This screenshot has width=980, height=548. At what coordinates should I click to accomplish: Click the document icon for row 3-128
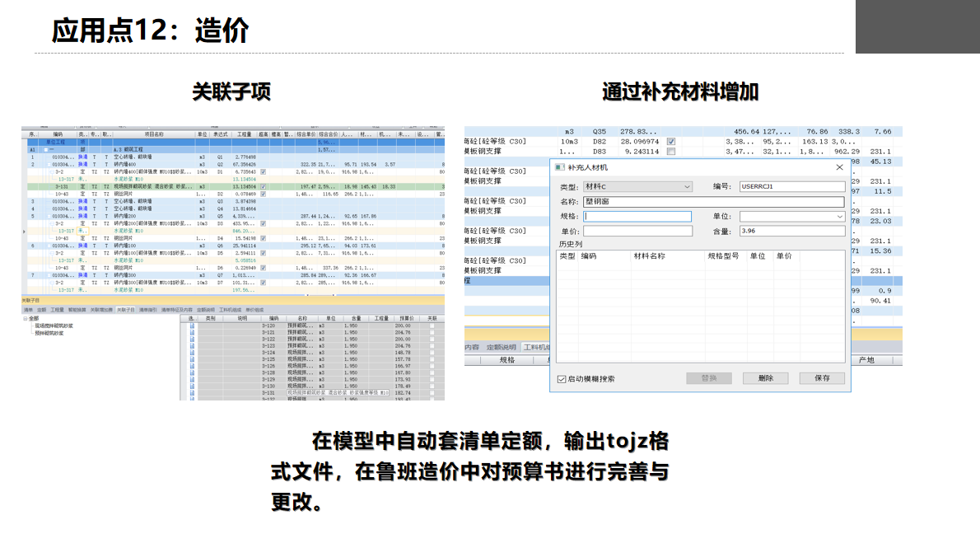click(x=193, y=373)
